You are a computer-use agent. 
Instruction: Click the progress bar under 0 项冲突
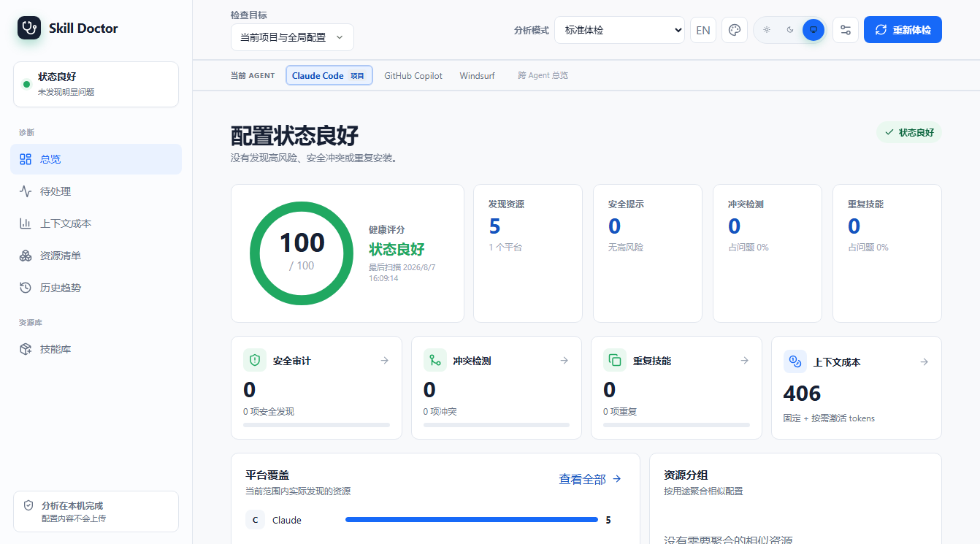(x=497, y=424)
